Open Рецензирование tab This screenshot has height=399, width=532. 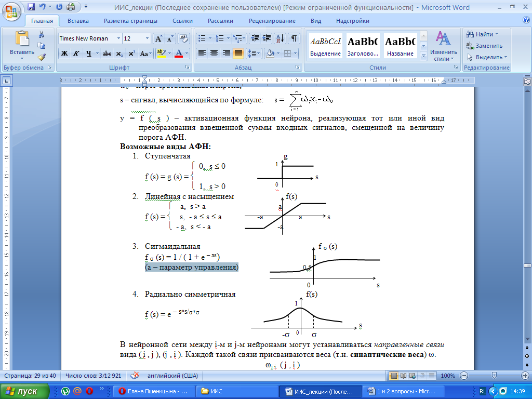pos(272,21)
